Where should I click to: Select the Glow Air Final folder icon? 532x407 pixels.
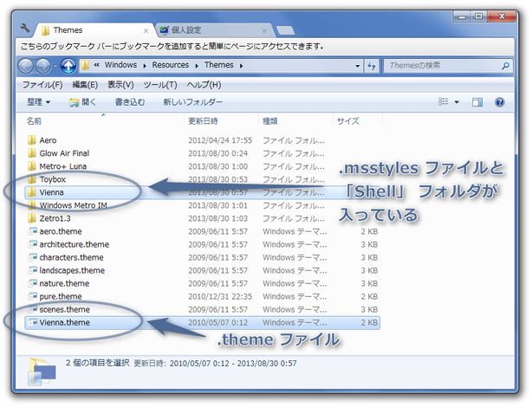[x=32, y=153]
